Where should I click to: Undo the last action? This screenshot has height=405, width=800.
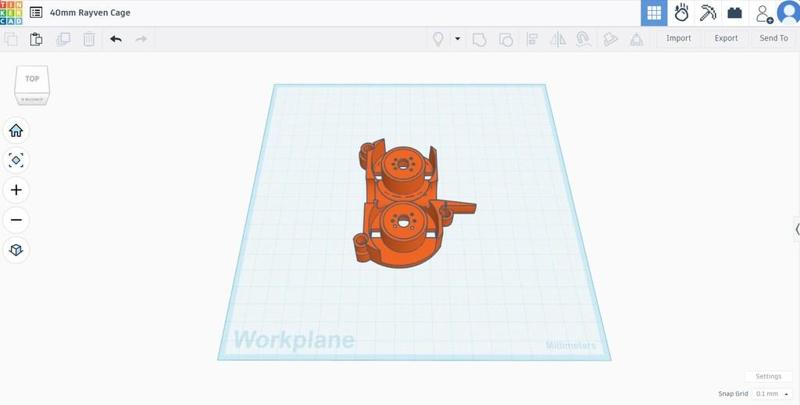pyautogui.click(x=116, y=39)
